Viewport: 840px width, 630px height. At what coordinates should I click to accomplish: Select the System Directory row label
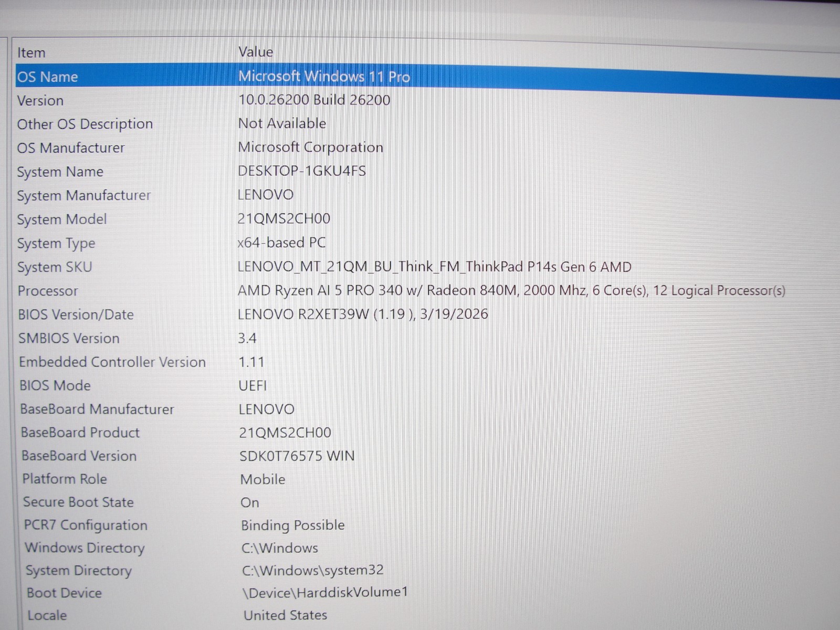click(79, 571)
